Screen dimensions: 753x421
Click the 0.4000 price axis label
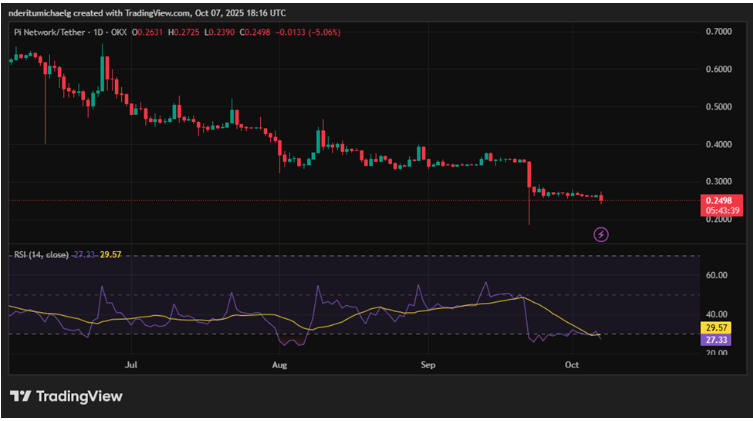[718, 144]
